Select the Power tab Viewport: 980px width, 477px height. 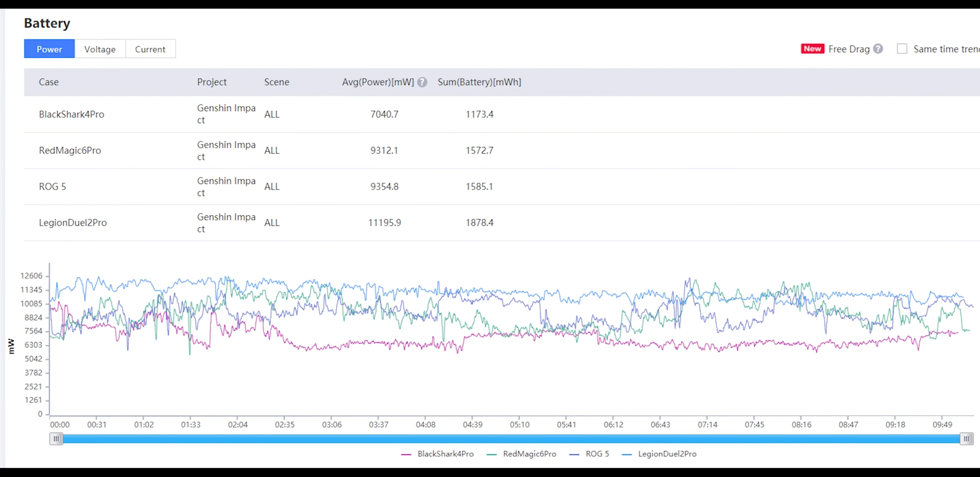(49, 49)
